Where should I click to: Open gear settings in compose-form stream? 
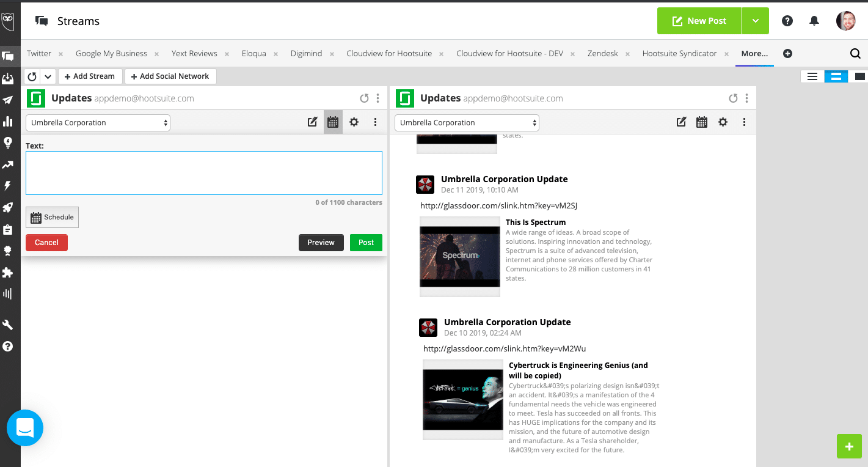pyautogui.click(x=354, y=122)
